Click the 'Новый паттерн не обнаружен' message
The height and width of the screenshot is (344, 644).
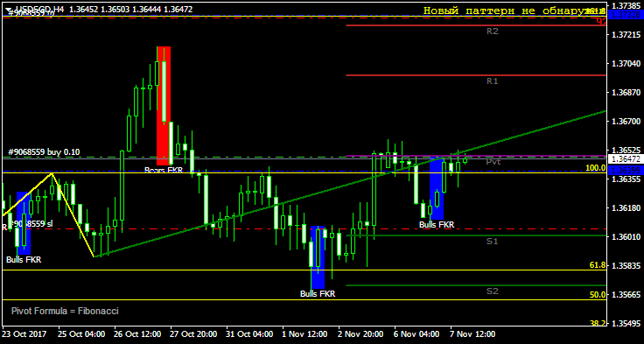click(x=514, y=11)
